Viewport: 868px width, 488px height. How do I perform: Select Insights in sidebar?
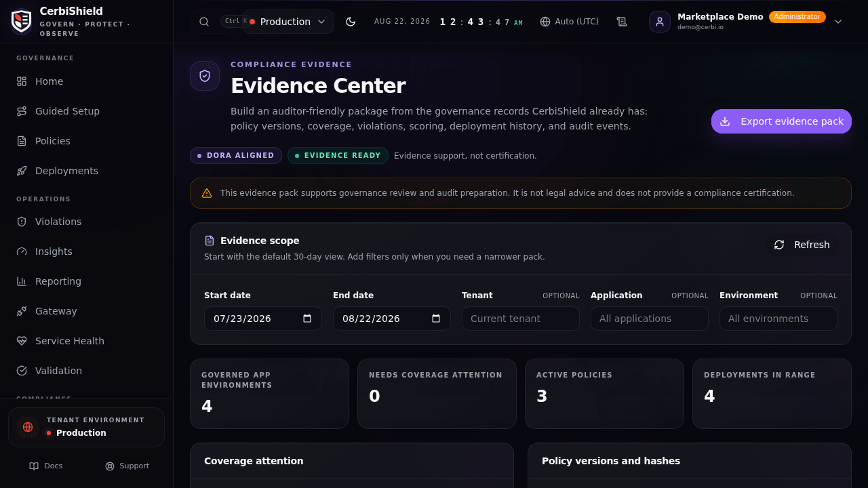click(87, 251)
